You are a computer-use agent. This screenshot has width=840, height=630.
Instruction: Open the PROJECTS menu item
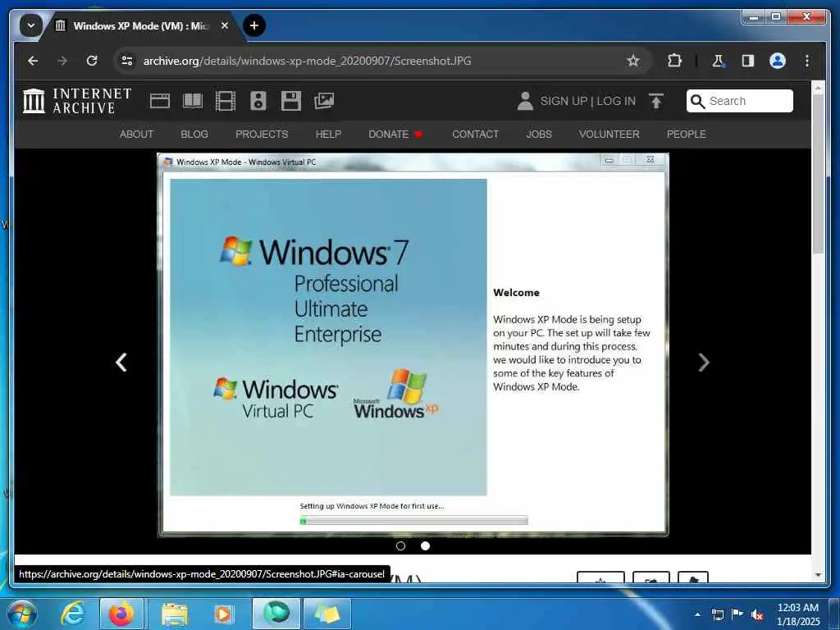[x=262, y=134]
